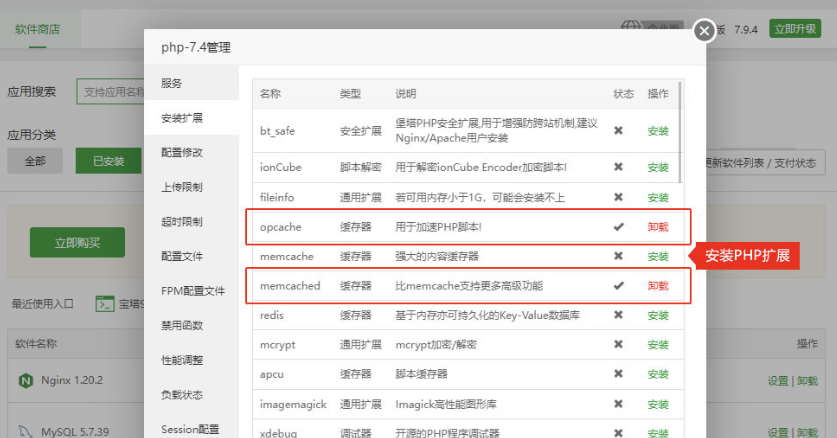The image size is (837, 438).
Task: Click the memcached name cell
Action: [290, 286]
